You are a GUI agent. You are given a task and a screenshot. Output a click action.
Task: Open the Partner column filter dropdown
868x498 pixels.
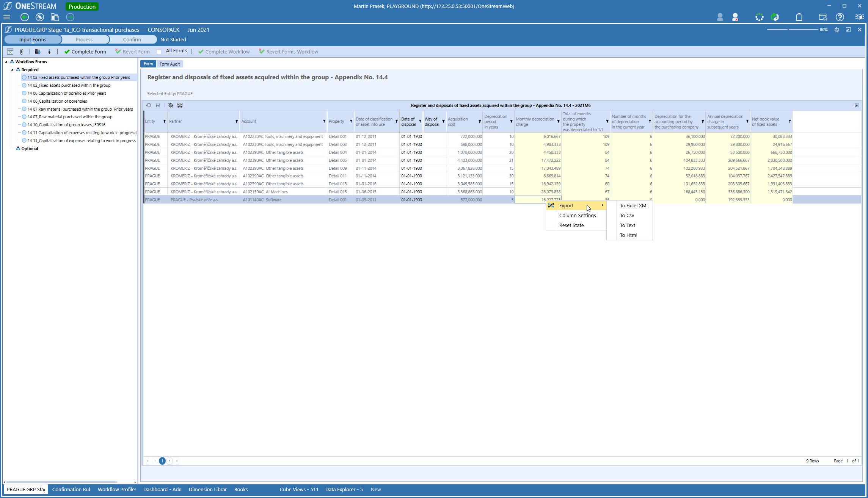(x=237, y=121)
